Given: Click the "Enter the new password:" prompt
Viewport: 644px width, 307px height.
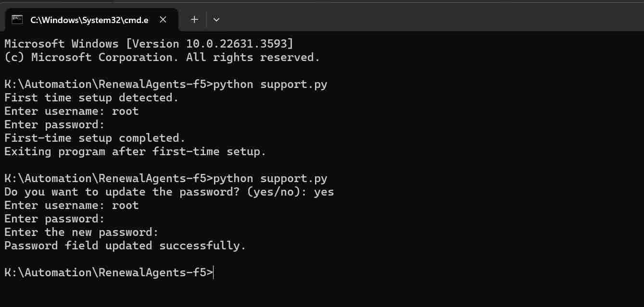Looking at the screenshot, I should point(81,232).
